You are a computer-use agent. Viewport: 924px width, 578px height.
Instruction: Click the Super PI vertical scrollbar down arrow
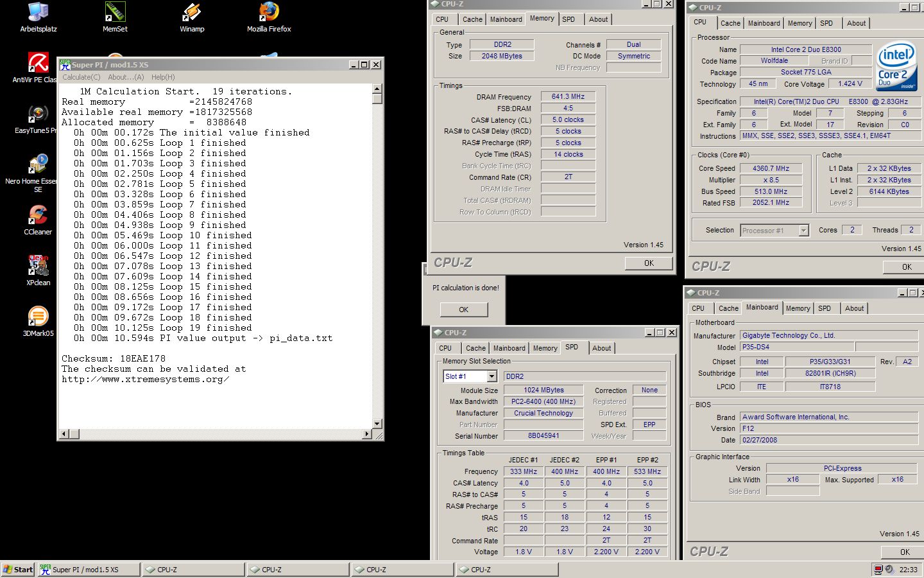pyautogui.click(x=377, y=423)
